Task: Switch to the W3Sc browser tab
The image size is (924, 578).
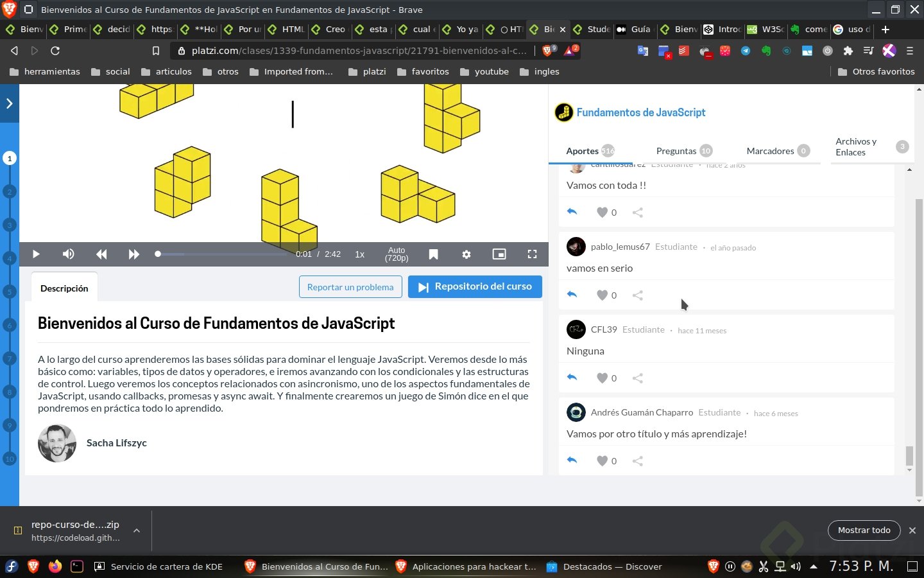Action: pyautogui.click(x=766, y=30)
